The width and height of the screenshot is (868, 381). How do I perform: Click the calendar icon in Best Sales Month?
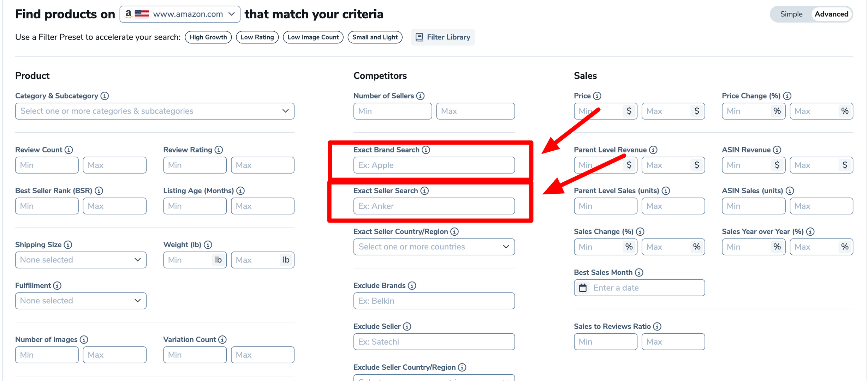[583, 288]
